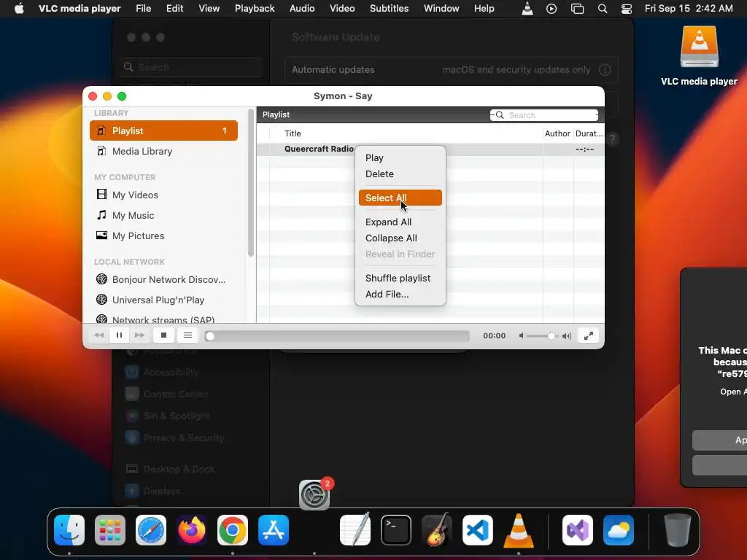Open Google Chrome from the Dock
The height and width of the screenshot is (560, 747).
pyautogui.click(x=233, y=529)
